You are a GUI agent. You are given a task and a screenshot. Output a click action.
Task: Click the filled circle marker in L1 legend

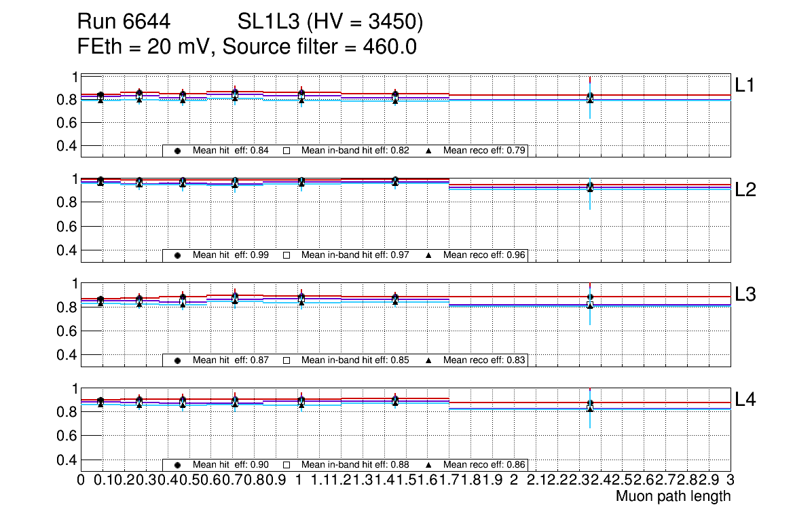[177, 151]
